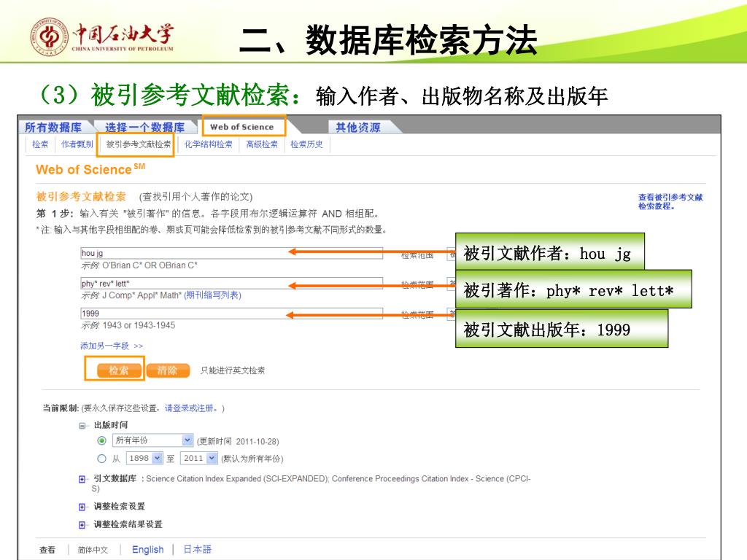Open the 其他资源 tab

[x=357, y=127]
